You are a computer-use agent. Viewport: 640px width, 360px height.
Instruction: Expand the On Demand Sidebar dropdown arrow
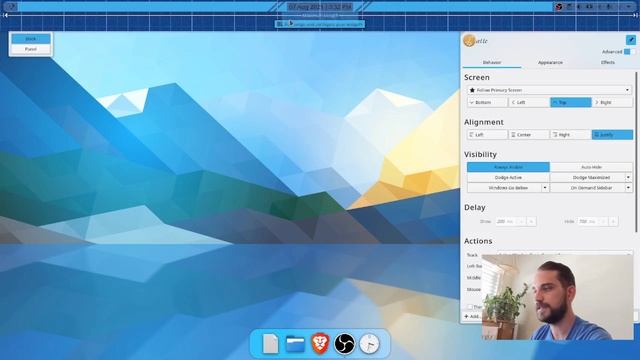629,188
